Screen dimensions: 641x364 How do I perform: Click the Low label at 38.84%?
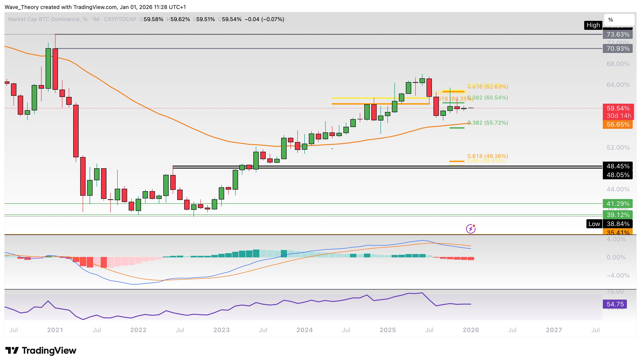(x=594, y=224)
